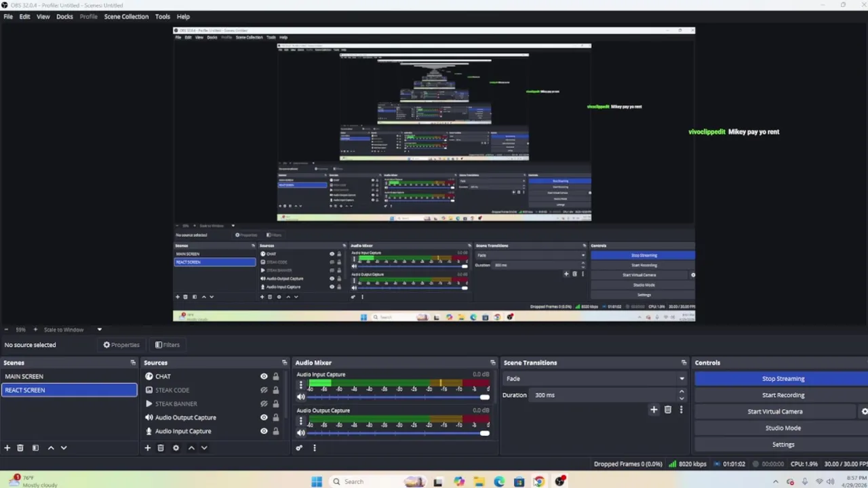
Task: Show hidden system tray icons chevron
Action: [x=775, y=481]
